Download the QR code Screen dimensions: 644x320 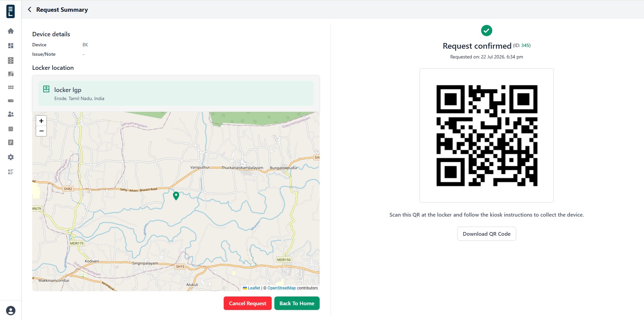coord(487,234)
